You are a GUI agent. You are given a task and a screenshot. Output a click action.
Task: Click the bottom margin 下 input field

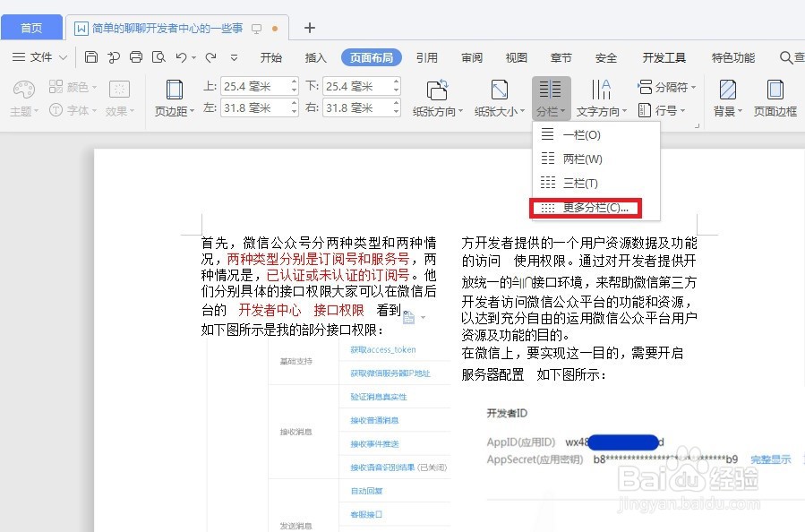click(x=356, y=86)
